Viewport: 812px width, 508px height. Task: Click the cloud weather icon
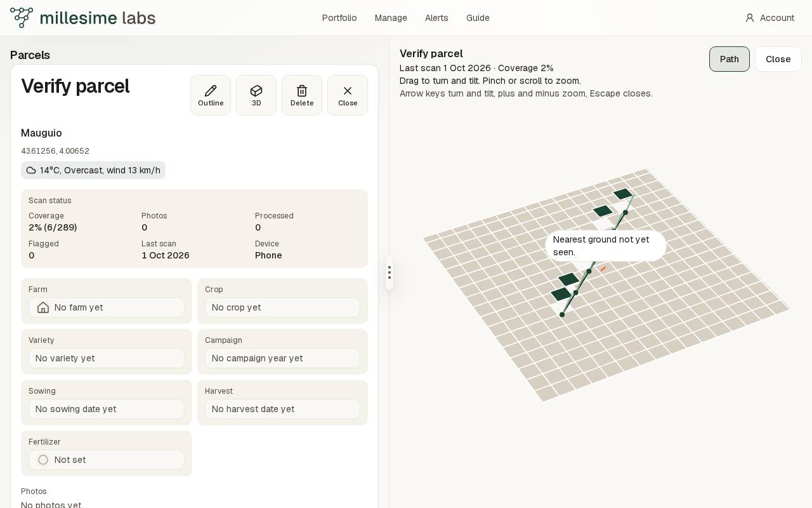[31, 170]
